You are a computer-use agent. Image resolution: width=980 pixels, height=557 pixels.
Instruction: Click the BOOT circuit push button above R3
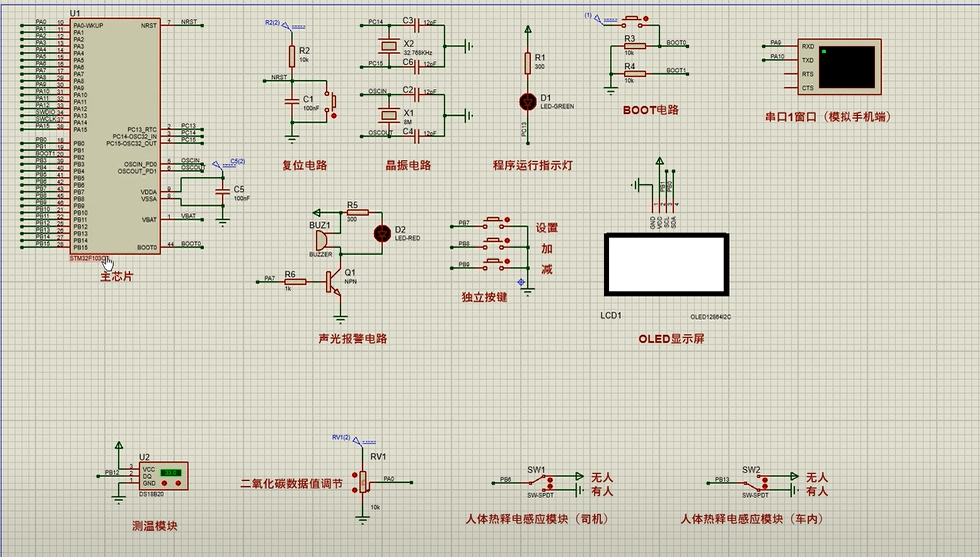[x=632, y=23]
